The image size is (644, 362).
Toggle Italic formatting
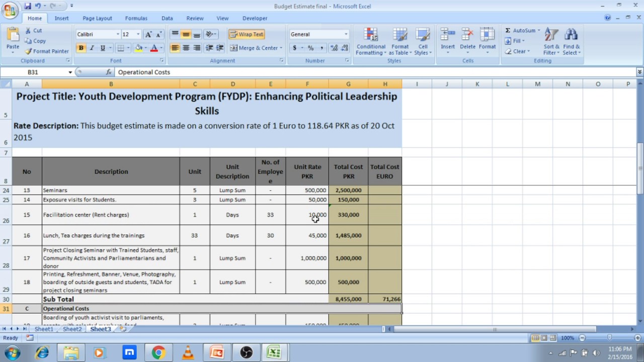(x=92, y=48)
